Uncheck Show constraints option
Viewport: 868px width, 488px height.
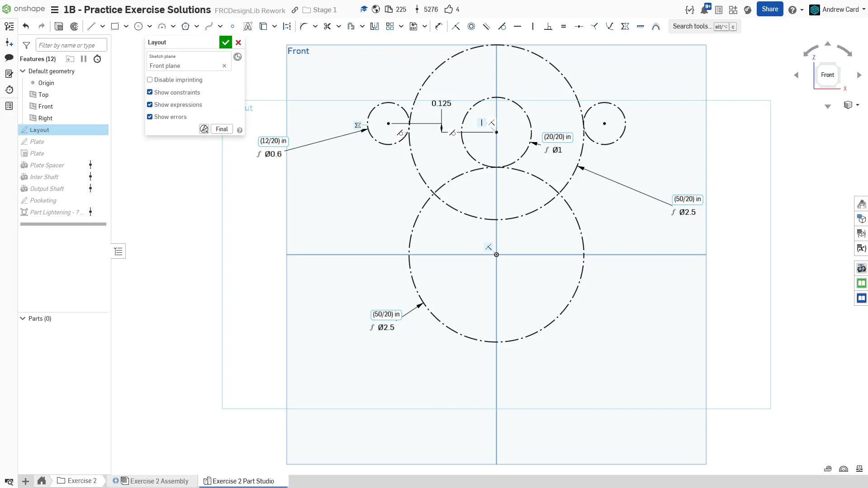150,92
